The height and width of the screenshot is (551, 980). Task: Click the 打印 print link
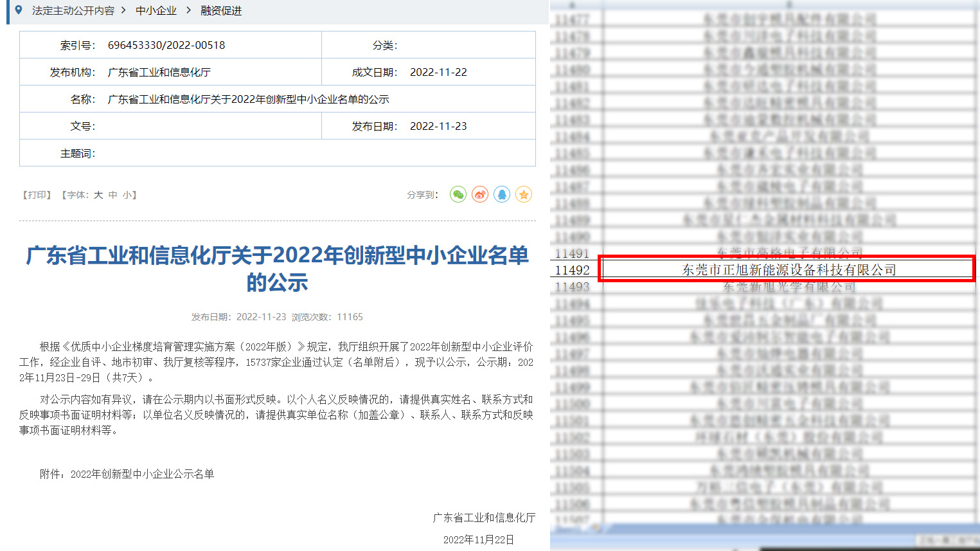click(x=37, y=195)
